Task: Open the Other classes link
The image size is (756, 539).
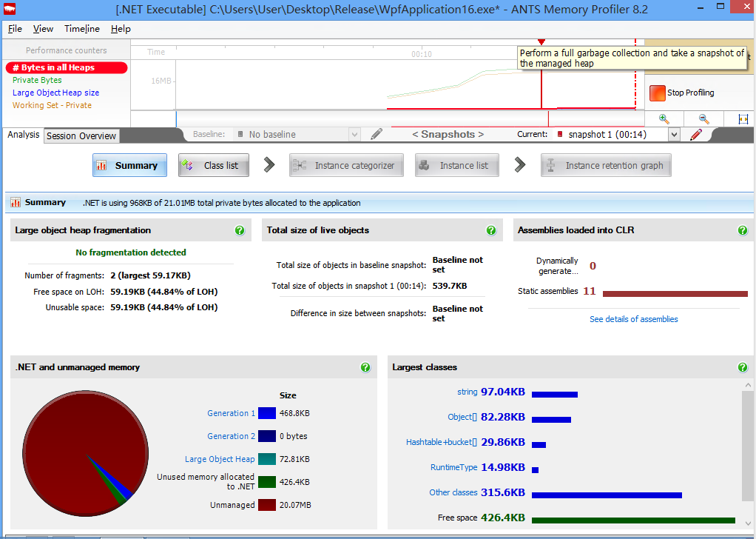Action: pos(453,492)
